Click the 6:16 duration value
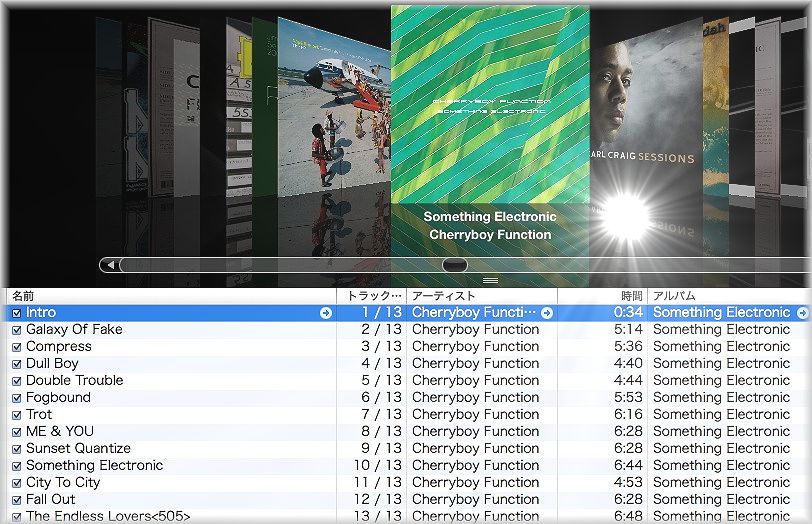The image size is (812, 524). click(628, 414)
